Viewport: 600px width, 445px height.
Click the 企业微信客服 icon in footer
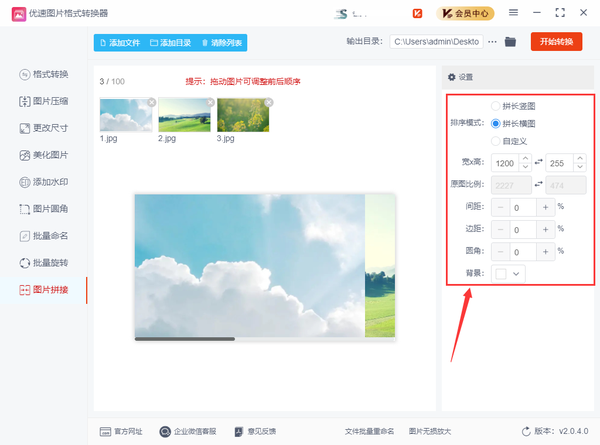[x=164, y=431]
